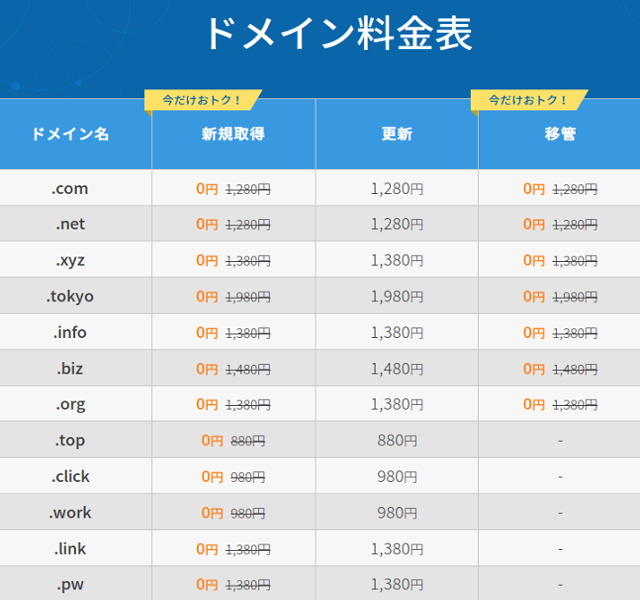The height and width of the screenshot is (600, 640).
Task: Click the .info transfer 0円 price
Action: click(534, 333)
